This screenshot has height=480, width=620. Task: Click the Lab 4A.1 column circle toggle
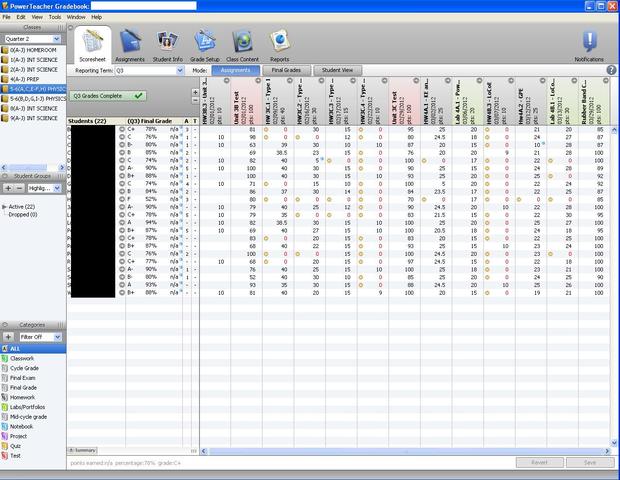click(479, 81)
